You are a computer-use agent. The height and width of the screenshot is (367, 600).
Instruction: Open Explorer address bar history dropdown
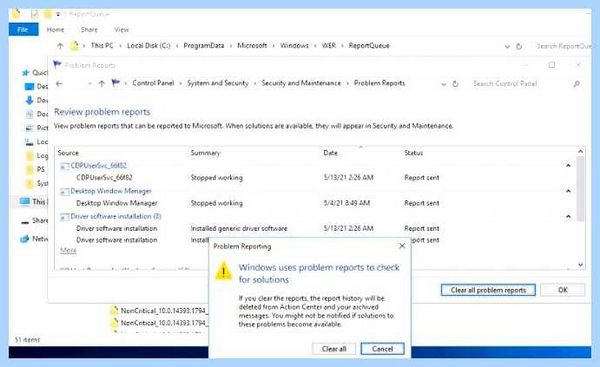[507, 46]
